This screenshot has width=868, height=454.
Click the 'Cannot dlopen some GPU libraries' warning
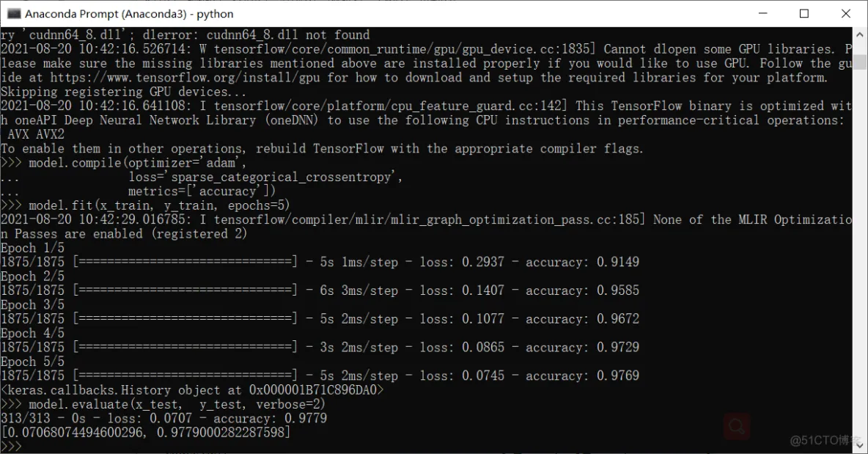719,49
